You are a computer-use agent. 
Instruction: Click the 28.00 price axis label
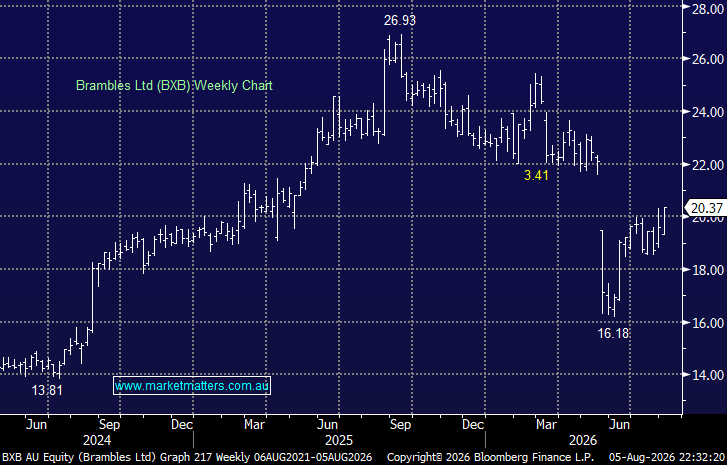pyautogui.click(x=708, y=9)
